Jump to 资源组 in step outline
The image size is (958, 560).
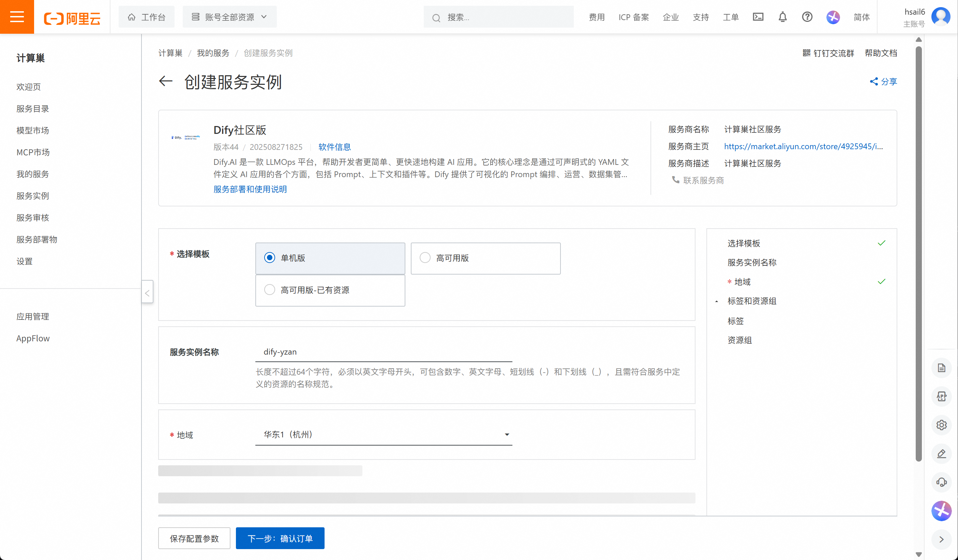(x=739, y=340)
